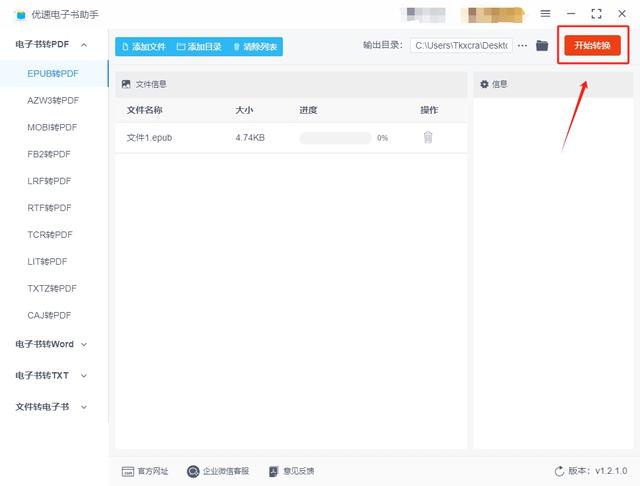The image size is (640, 486).
Task: Click the progress bar of 文件1.epub
Action: (x=335, y=138)
